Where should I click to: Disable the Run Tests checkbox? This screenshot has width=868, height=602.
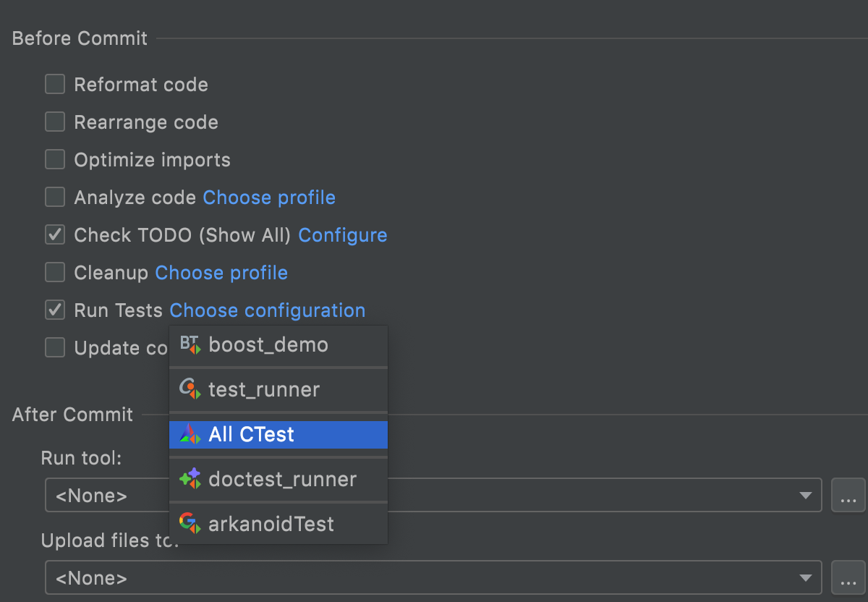55,310
